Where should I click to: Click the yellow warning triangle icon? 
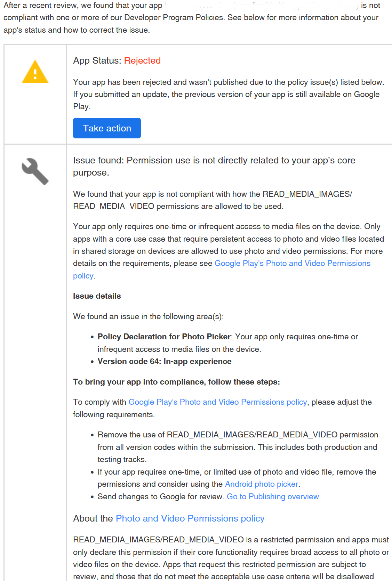(x=35, y=72)
